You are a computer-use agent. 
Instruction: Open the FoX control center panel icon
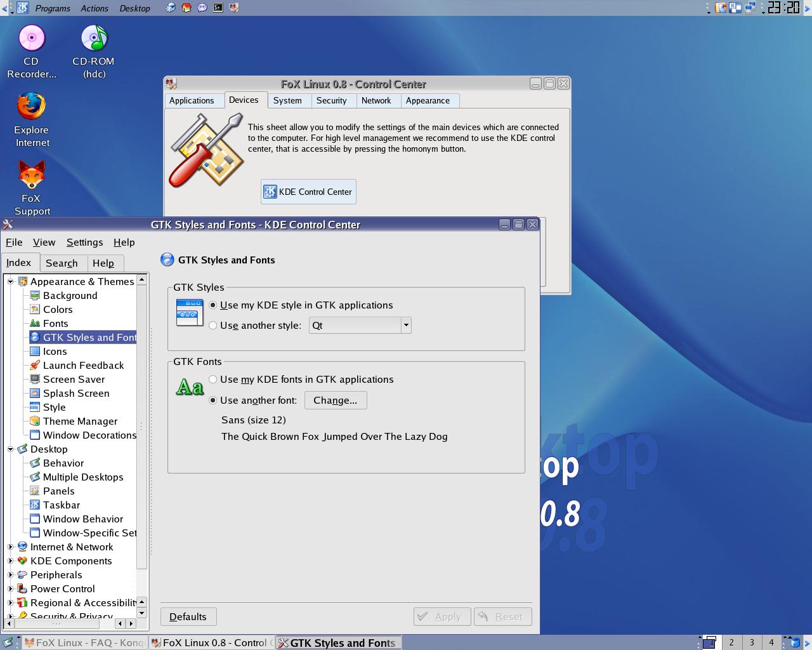point(234,8)
